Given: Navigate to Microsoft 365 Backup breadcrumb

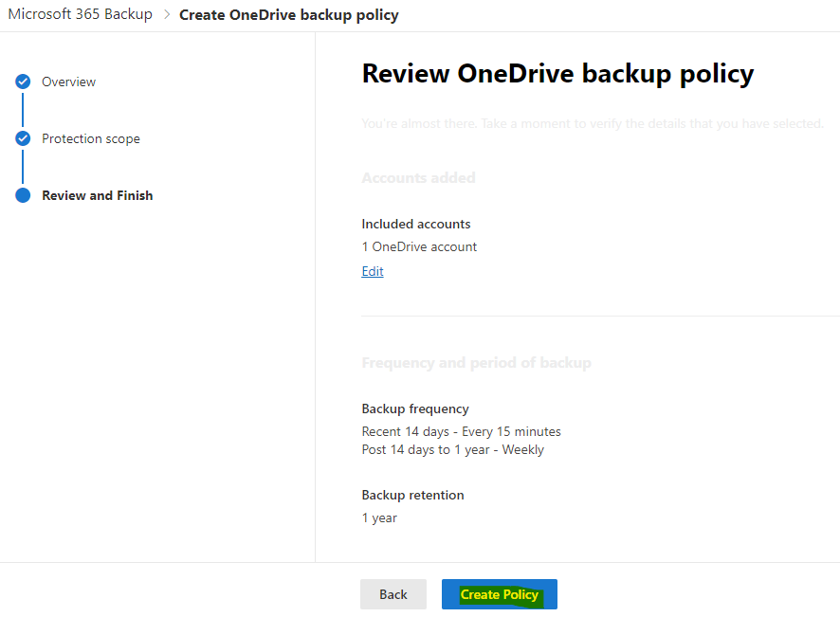Looking at the screenshot, I should point(81,14).
